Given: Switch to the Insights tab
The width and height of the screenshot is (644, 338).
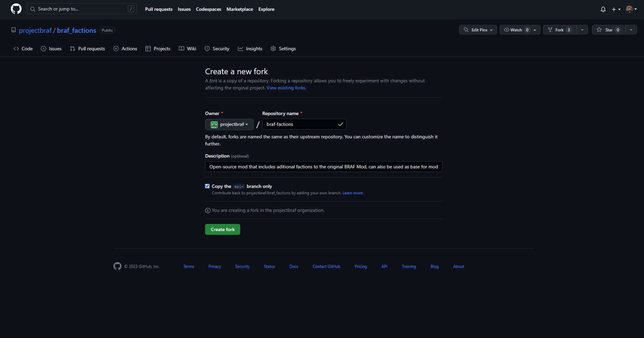Looking at the screenshot, I should 250,49.
